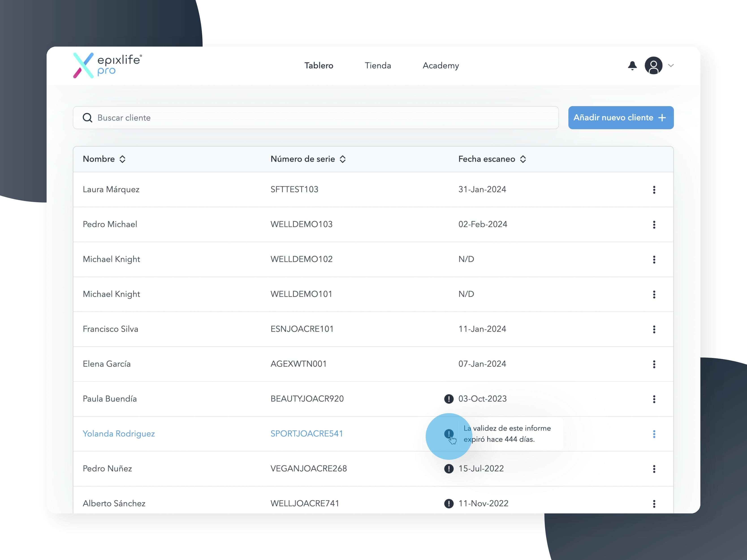Open the notifications bell

click(x=632, y=65)
